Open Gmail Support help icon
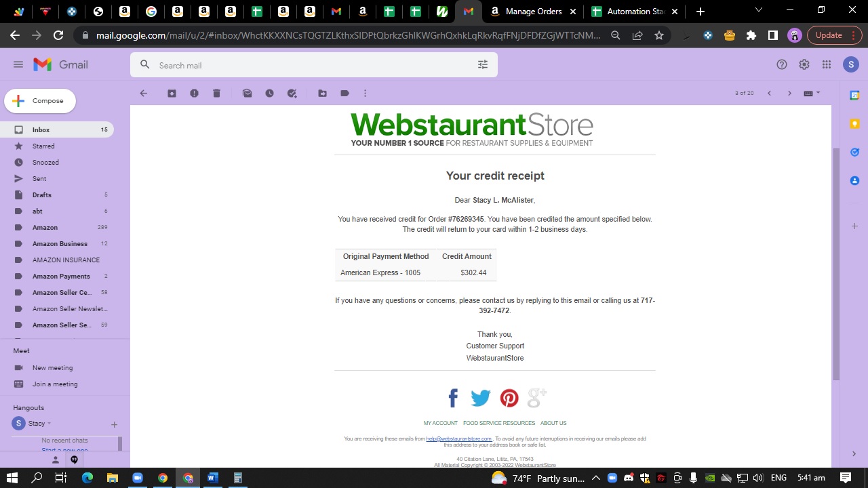This screenshot has height=488, width=868. click(x=782, y=64)
